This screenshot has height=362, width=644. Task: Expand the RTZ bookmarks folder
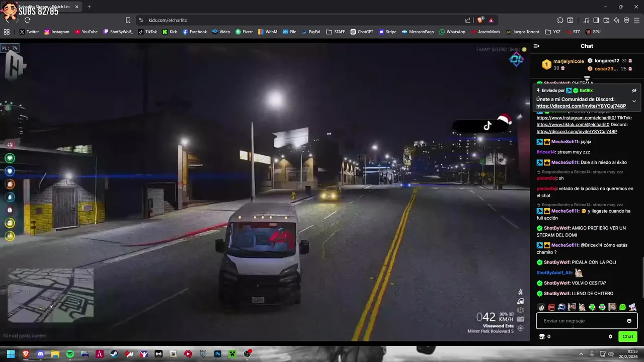point(572,32)
